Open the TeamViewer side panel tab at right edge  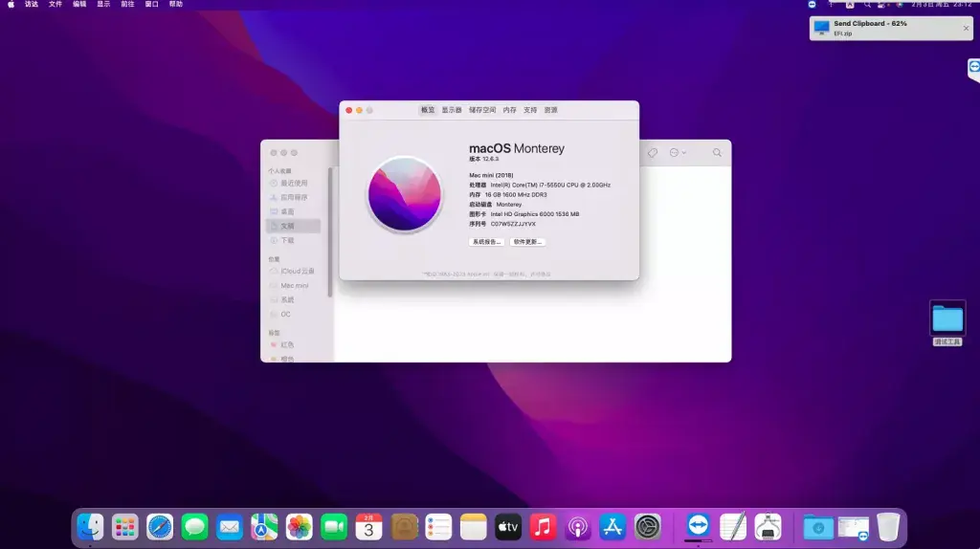tap(973, 69)
